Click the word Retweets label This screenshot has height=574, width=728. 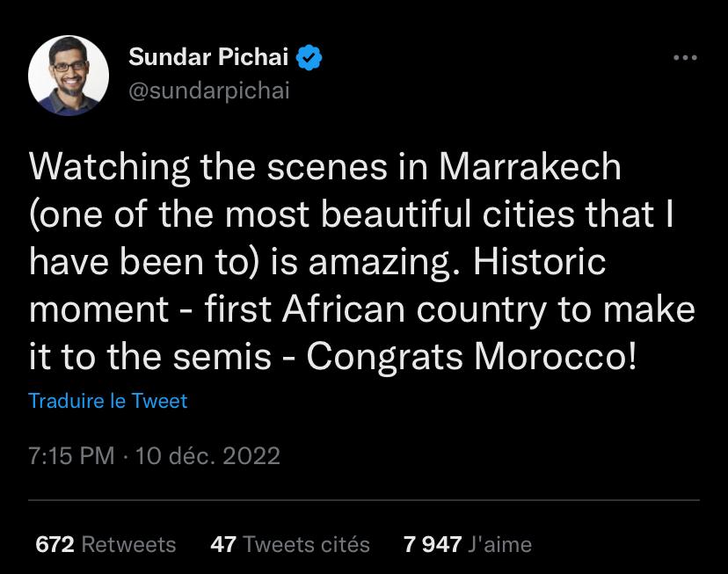click(x=128, y=544)
